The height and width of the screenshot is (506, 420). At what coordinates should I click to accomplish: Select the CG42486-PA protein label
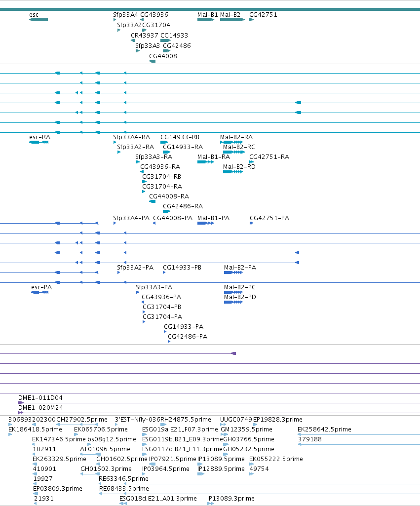(188, 337)
